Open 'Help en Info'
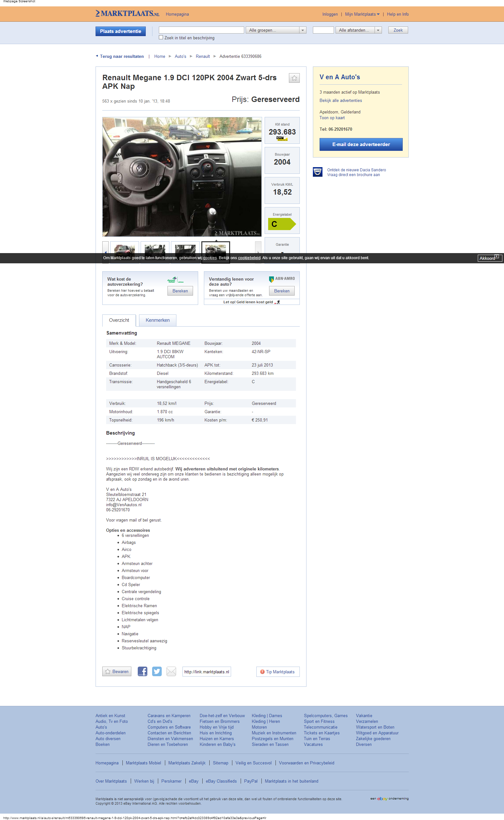This screenshot has width=504, height=820. point(398,14)
